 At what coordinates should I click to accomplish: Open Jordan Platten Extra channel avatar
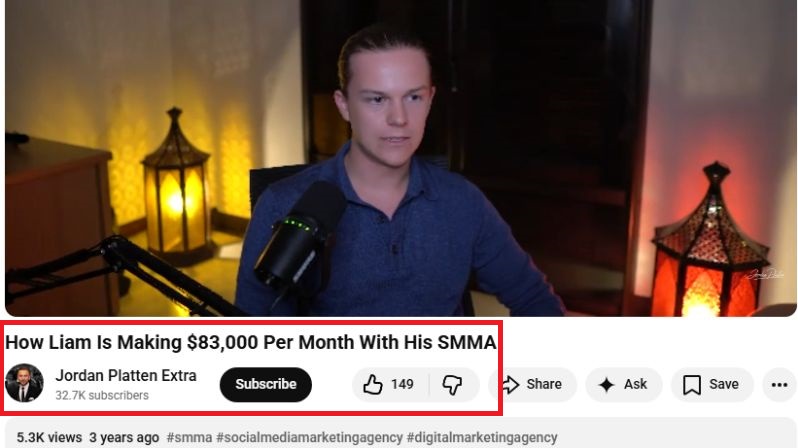pos(24,383)
